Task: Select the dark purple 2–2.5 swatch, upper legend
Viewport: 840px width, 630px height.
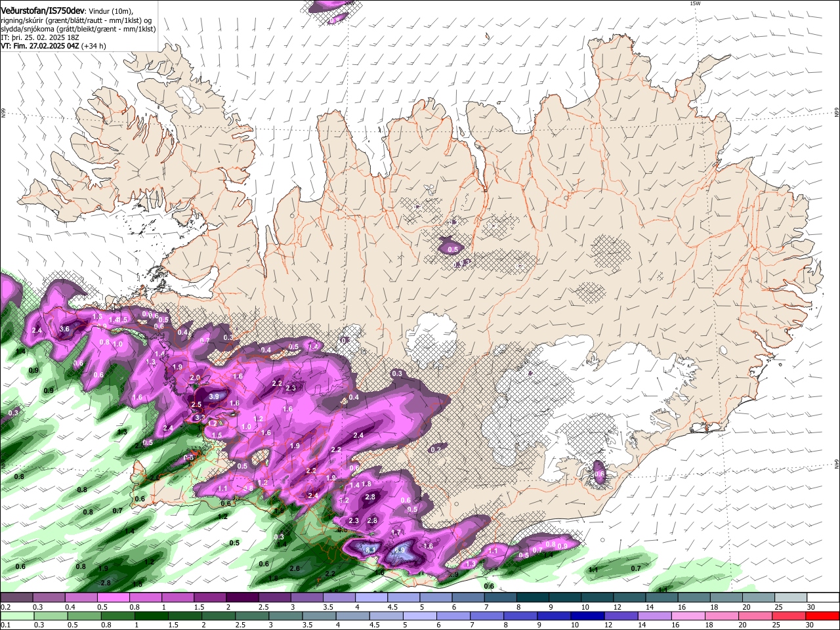Action: click(242, 597)
